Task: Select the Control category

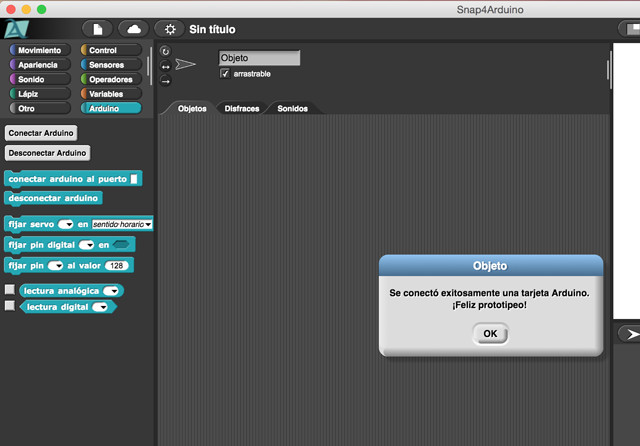Action: 111,50
